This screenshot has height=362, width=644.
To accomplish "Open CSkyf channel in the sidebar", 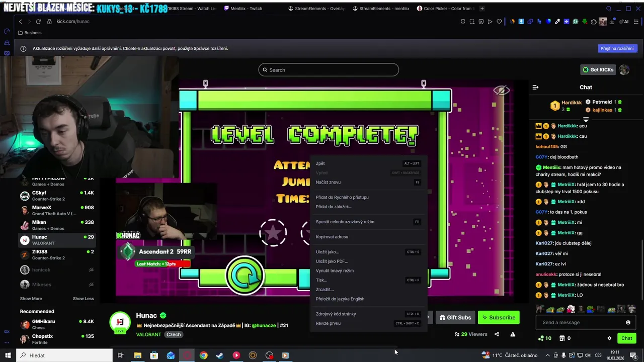I will 56,196.
